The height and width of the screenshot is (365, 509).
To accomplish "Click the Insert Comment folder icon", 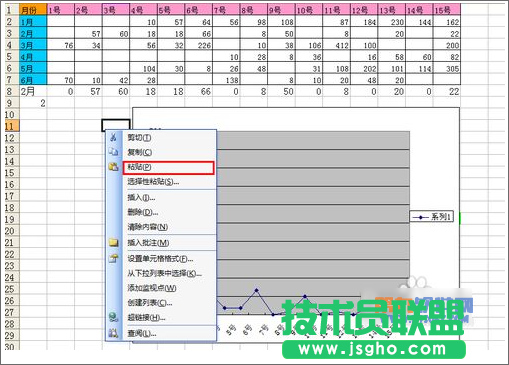I will [113, 243].
